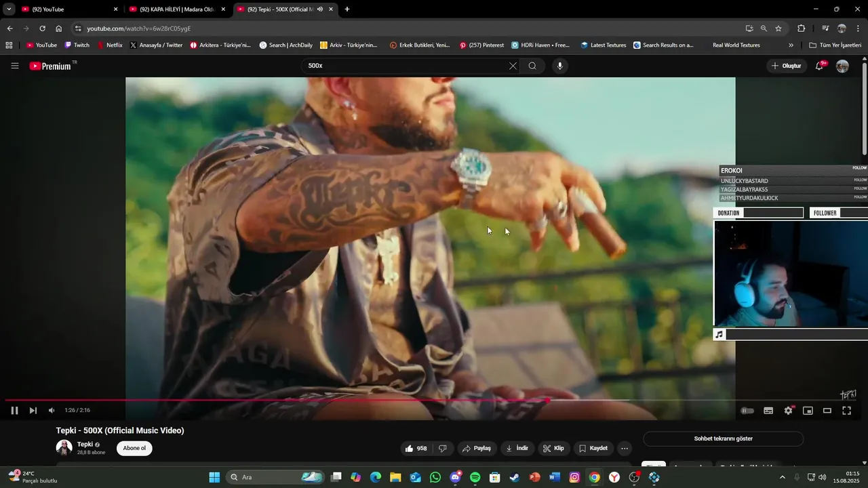
Task: Open Steam from the taskbar
Action: (x=515, y=477)
